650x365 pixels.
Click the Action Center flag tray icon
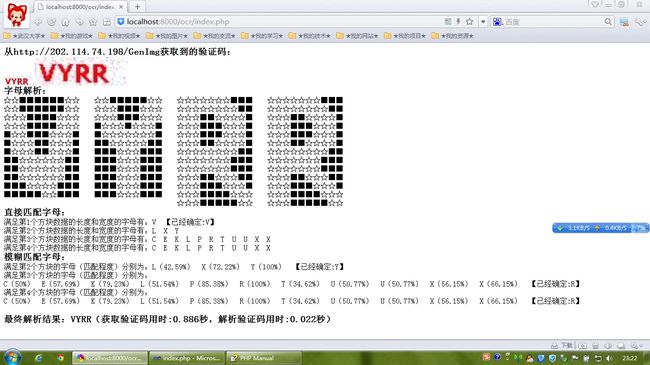575,358
